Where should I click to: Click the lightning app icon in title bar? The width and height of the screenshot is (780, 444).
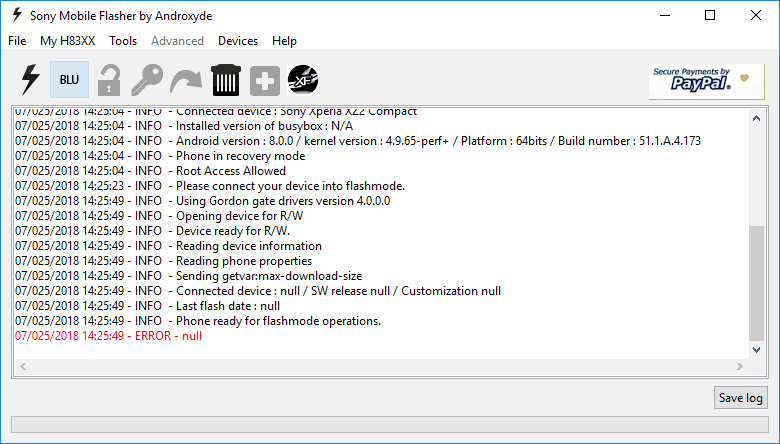click(16, 15)
